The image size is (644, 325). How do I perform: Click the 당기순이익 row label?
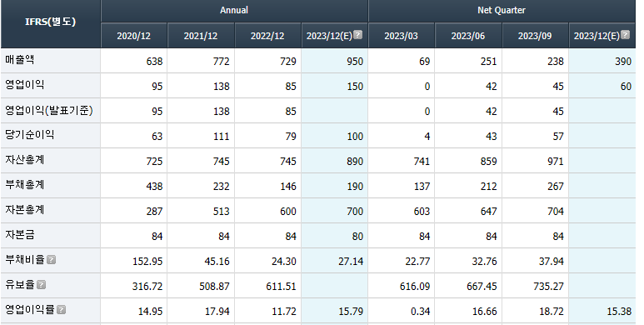(29, 135)
